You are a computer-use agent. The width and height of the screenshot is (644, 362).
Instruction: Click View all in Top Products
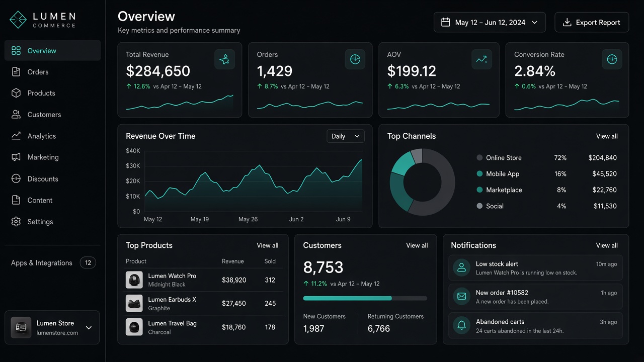[x=268, y=245]
